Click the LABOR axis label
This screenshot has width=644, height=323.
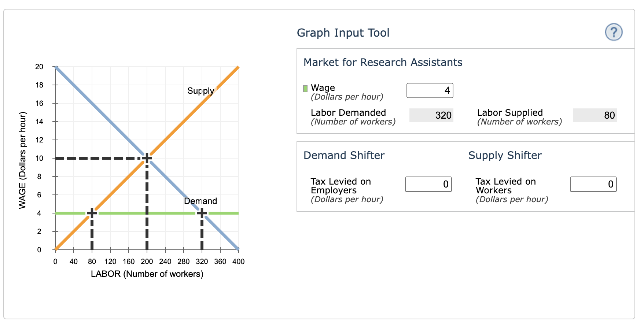click(x=147, y=273)
